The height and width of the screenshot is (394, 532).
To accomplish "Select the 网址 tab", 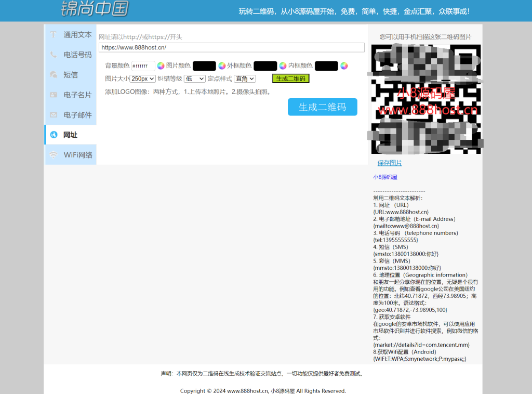I will 71,135.
